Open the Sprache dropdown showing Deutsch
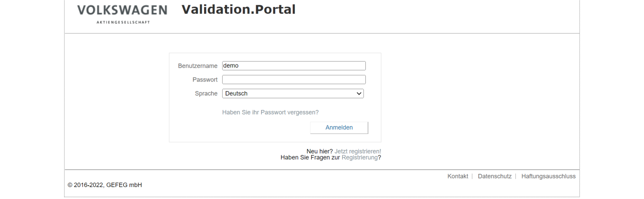 coord(293,94)
